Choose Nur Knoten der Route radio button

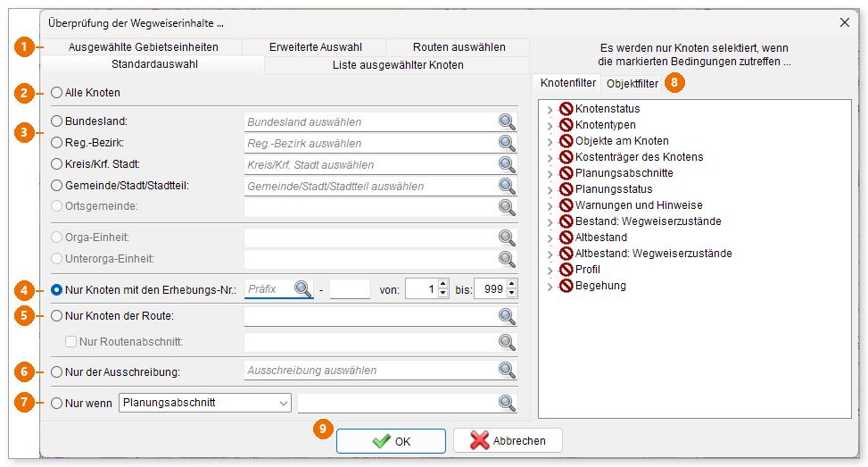(56, 316)
